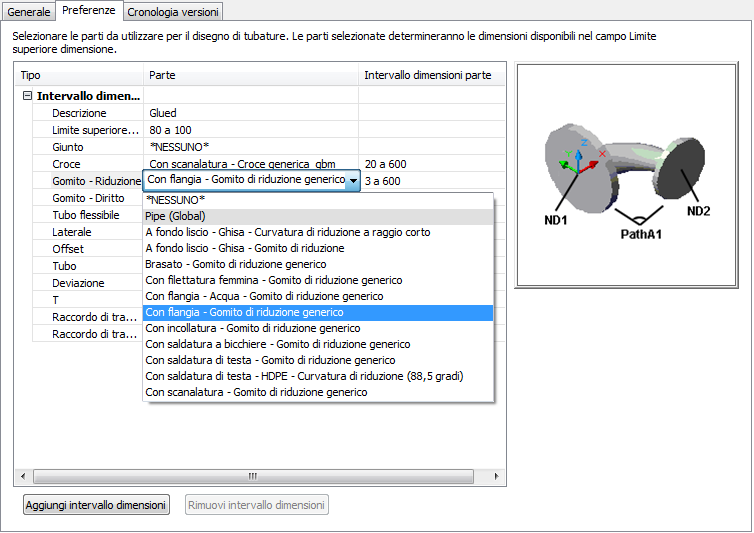Click the Intervallo dimensioni parte column header

(431, 75)
